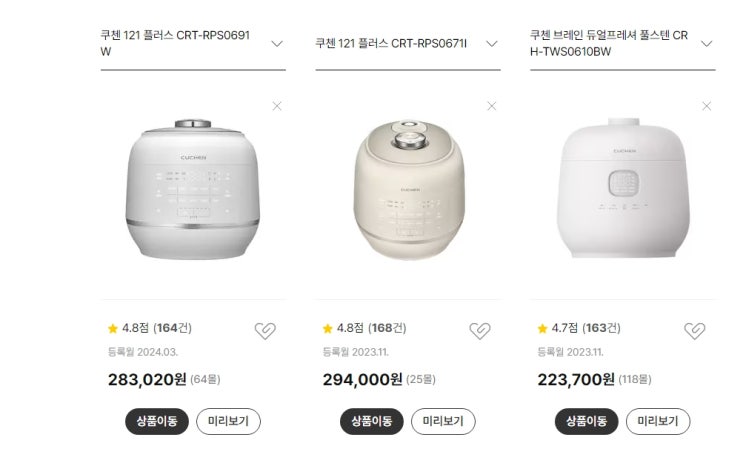Open 미리보기 for the 283,020원 cooker

[228, 421]
